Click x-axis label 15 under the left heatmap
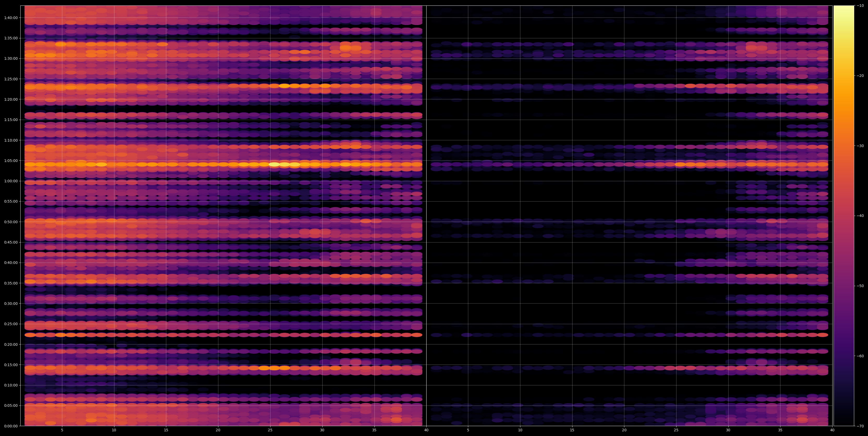The image size is (868, 436). tap(166, 430)
